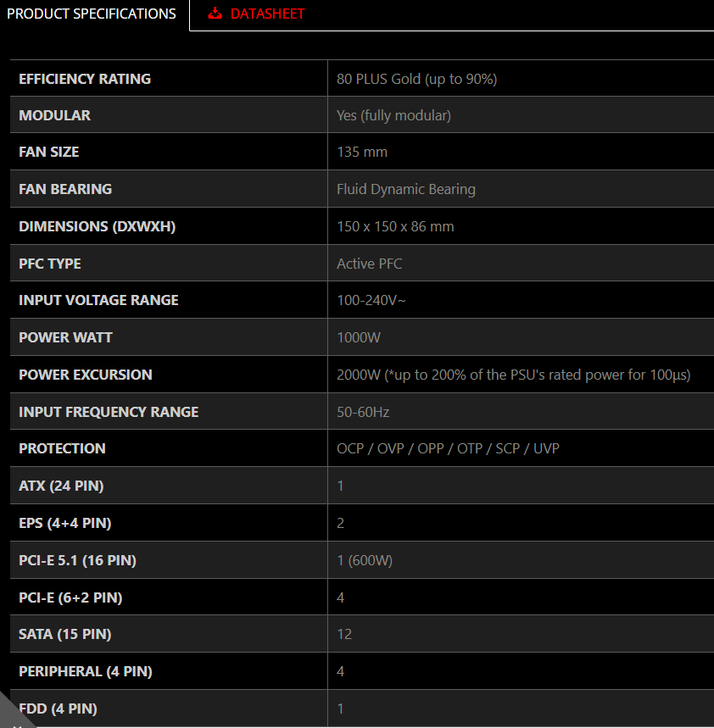Image resolution: width=714 pixels, height=728 pixels.
Task: Click the Modular specification label
Action: 54,115
